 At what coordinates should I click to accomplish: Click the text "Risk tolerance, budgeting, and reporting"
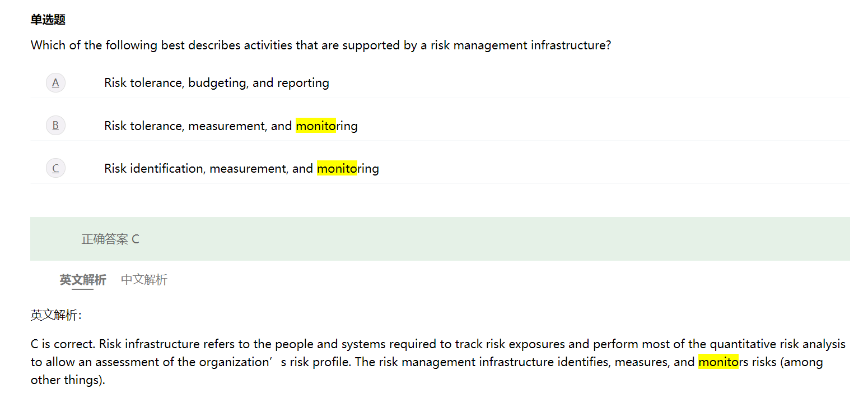point(216,83)
